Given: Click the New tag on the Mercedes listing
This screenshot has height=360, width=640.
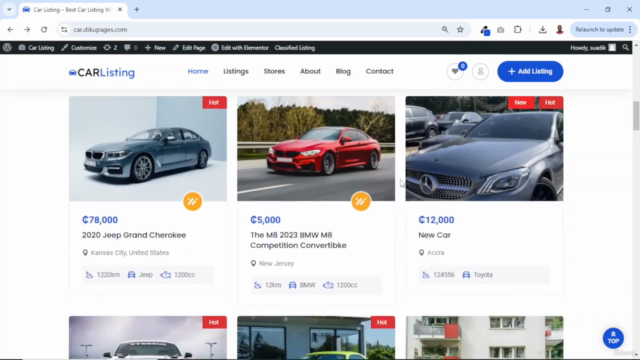Looking at the screenshot, I should [520, 102].
